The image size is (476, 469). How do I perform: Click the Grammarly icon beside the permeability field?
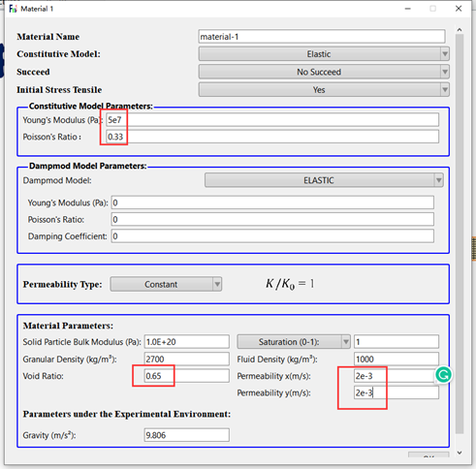pos(443,375)
